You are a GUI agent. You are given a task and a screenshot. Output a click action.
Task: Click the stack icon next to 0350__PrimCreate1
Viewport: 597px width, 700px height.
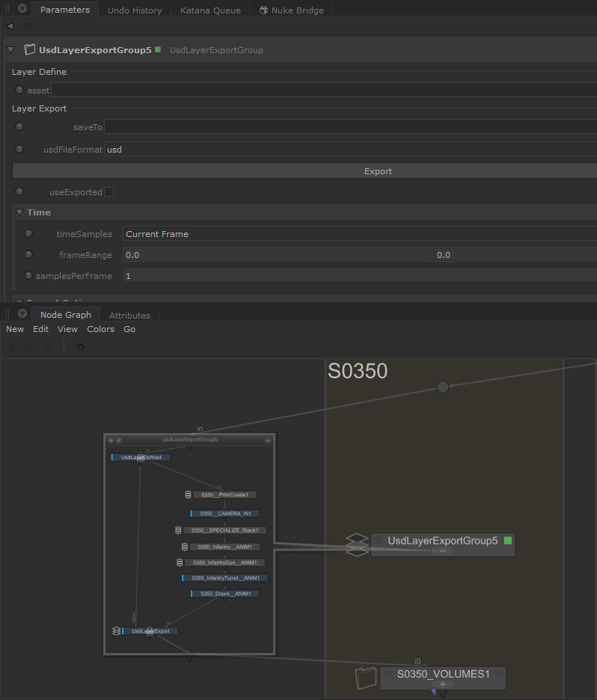click(x=188, y=494)
